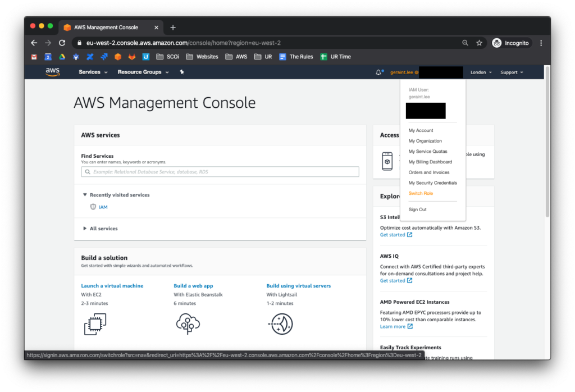Image resolution: width=575 pixels, height=392 pixels.
Task: Click the browser address bar URL
Action: click(184, 43)
